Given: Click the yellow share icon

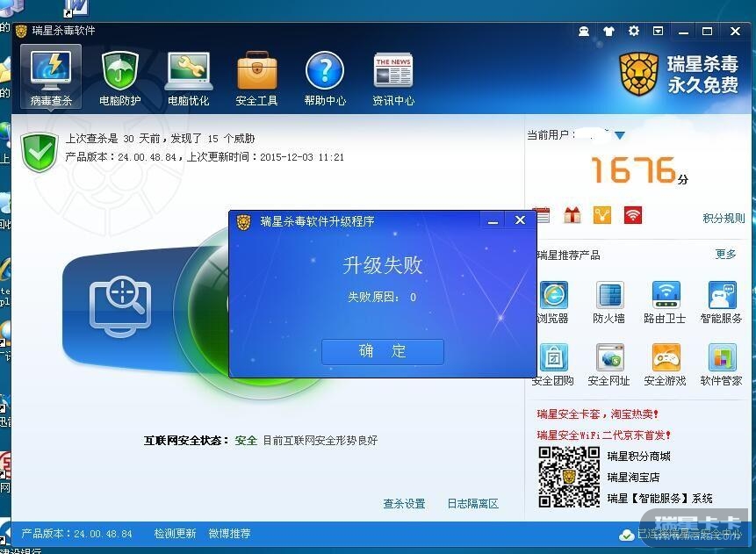Looking at the screenshot, I should pyautogui.click(x=602, y=215).
